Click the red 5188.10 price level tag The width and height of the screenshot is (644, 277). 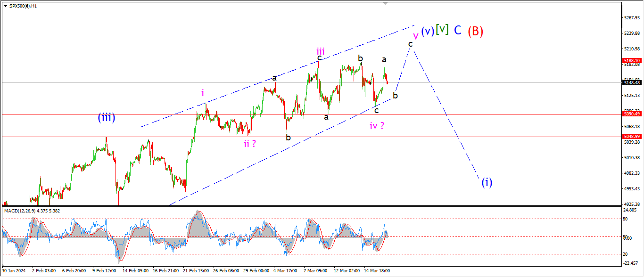click(x=632, y=61)
